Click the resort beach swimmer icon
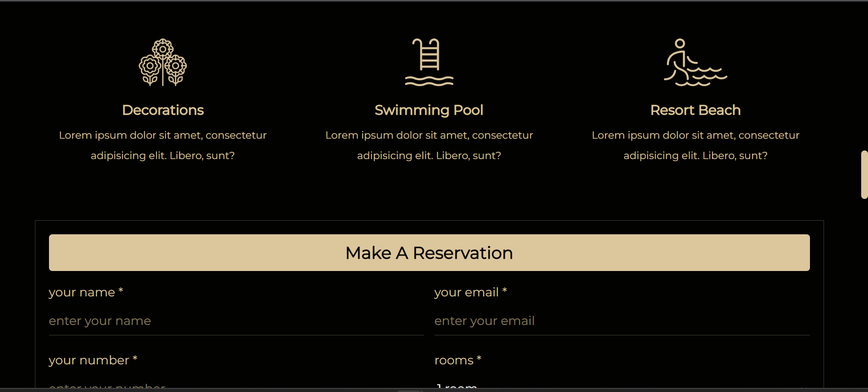 [695, 63]
